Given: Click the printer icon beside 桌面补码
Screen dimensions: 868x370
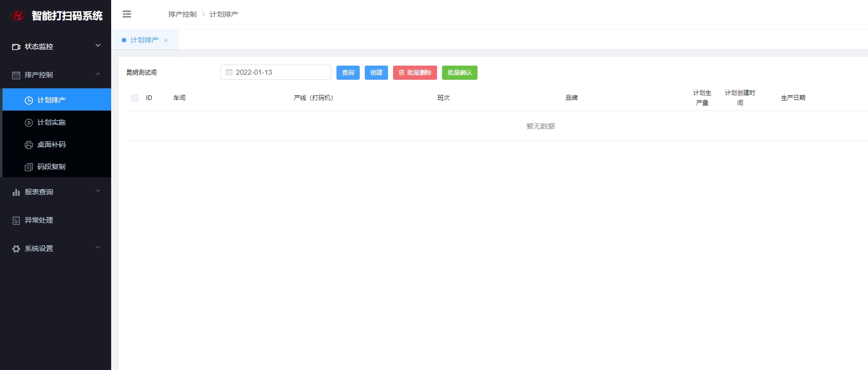Looking at the screenshot, I should coord(29,145).
